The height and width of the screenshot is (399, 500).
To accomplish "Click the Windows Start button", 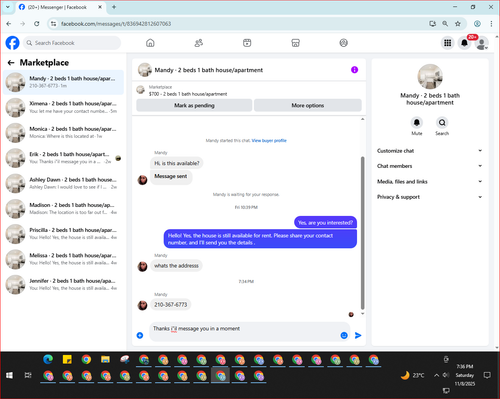I will (9, 376).
